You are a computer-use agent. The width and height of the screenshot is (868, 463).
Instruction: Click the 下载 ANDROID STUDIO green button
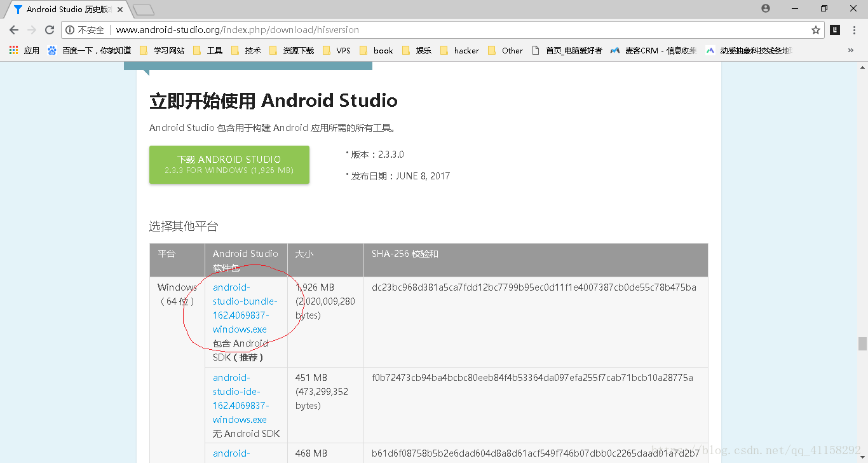[x=229, y=165]
